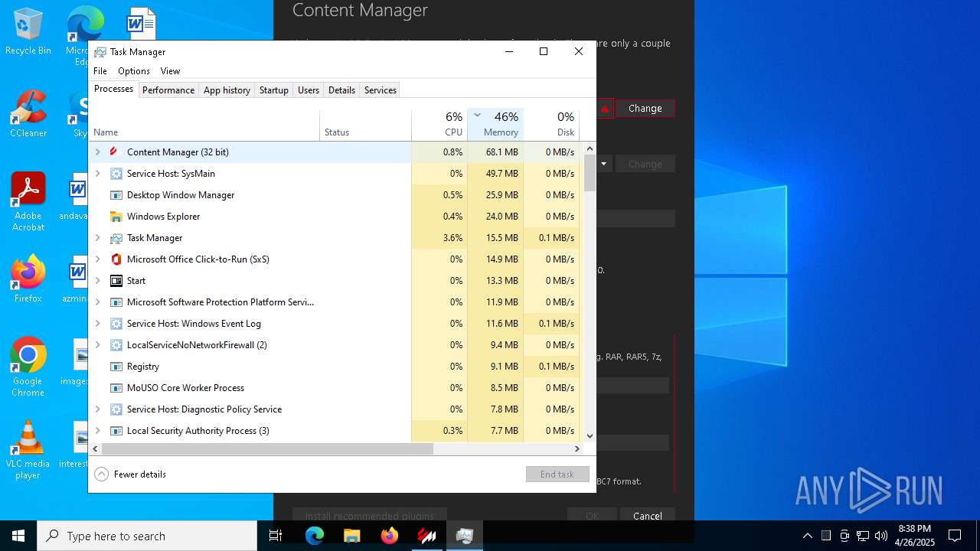The width and height of the screenshot is (980, 551).
Task: Expand Service Host: Windows Event Log group
Action: [x=97, y=324]
